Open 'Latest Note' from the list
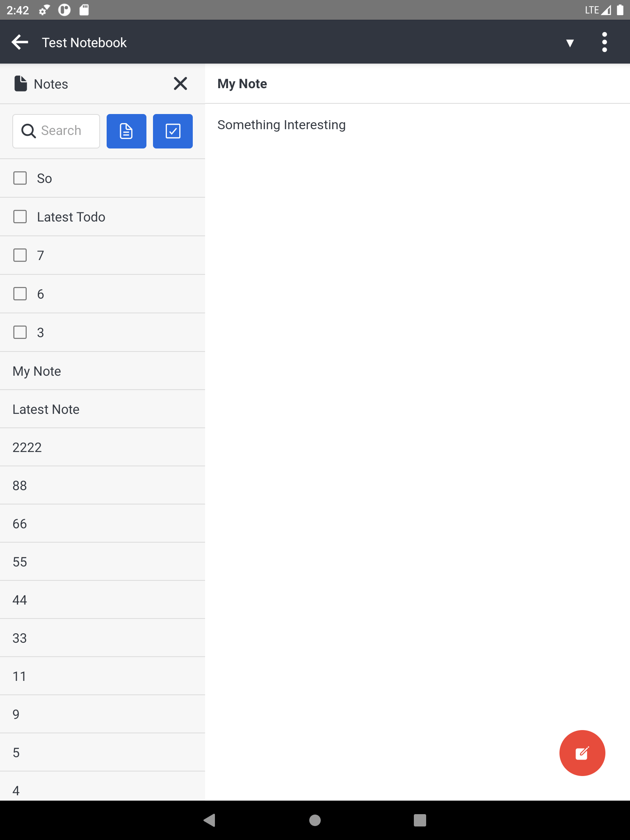This screenshot has width=630, height=840. 46,409
